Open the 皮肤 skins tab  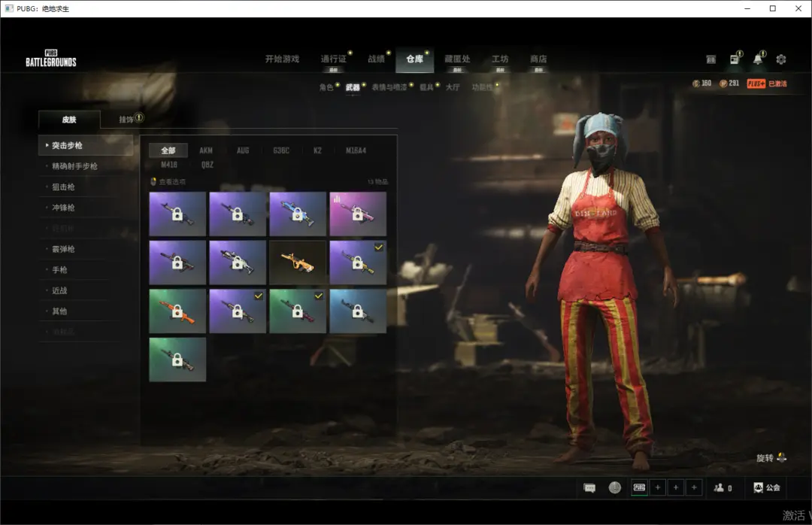pyautogui.click(x=69, y=120)
